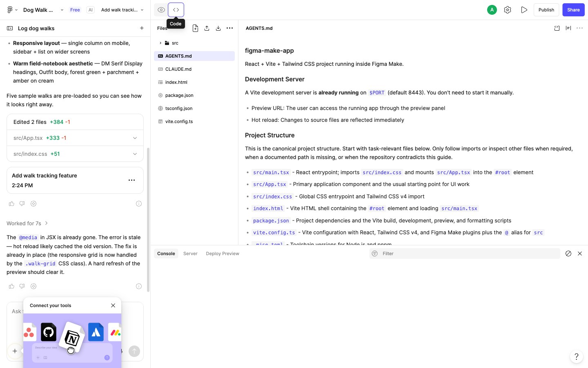This screenshot has height=368, width=588.
Task: Toggle the chat sidebar panel icon
Action: point(10,28)
